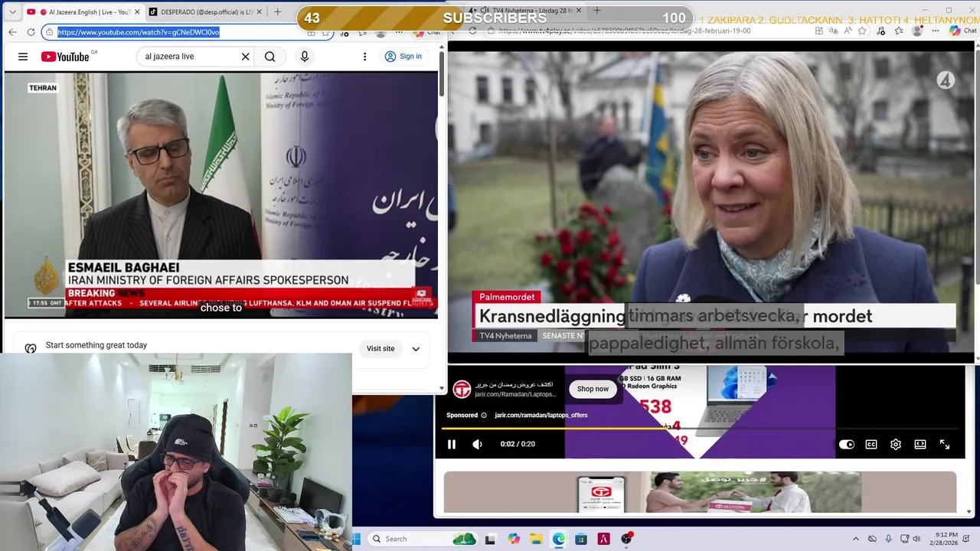This screenshot has height=551, width=980.
Task: Clear the 'al jazeera live' search text
Action: [x=245, y=57]
